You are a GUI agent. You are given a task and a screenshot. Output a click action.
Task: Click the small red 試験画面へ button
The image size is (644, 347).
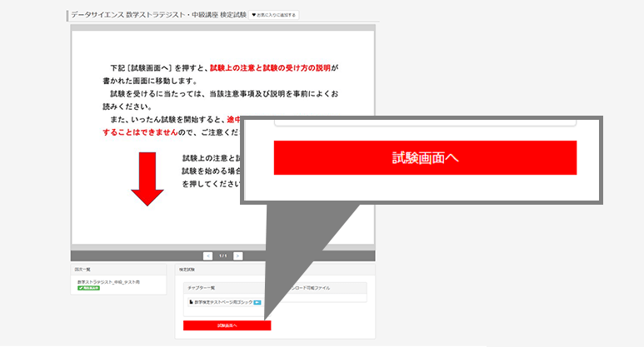coord(227,325)
